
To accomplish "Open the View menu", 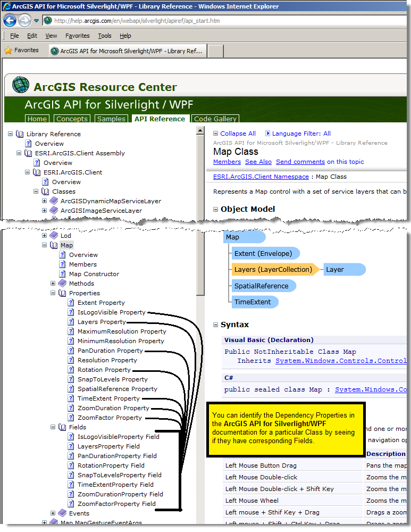I will (51, 36).
